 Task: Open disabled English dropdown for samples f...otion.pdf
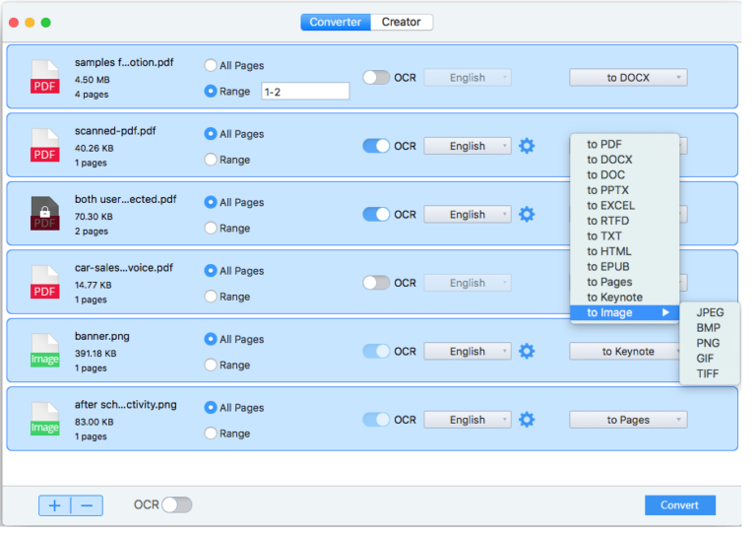(x=468, y=77)
